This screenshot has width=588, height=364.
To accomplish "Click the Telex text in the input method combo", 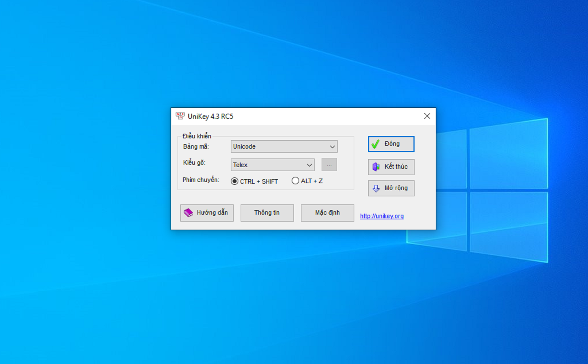I will tap(240, 165).
